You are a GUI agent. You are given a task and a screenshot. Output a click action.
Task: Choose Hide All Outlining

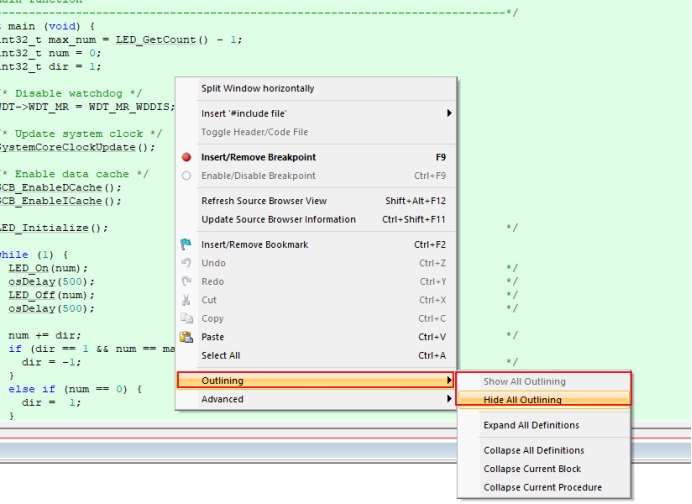(522, 400)
